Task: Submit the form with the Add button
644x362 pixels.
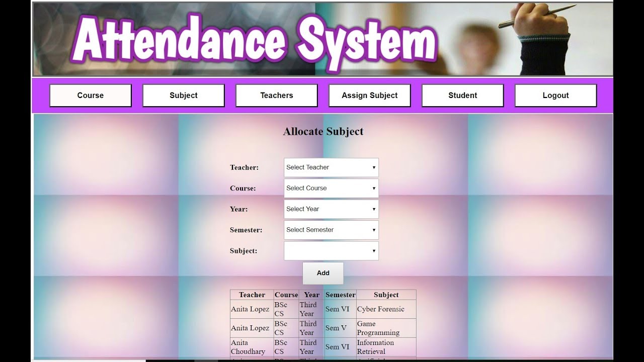Action: 323,273
